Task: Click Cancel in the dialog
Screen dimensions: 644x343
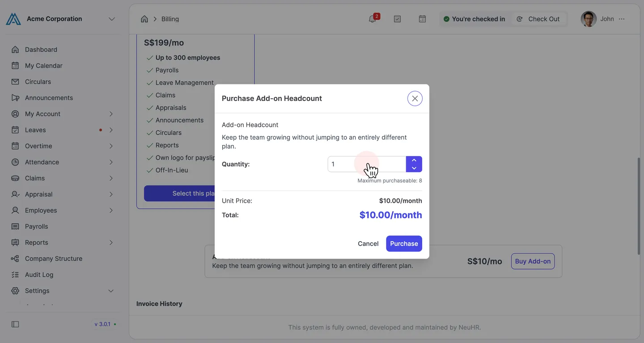Action: [368, 243]
